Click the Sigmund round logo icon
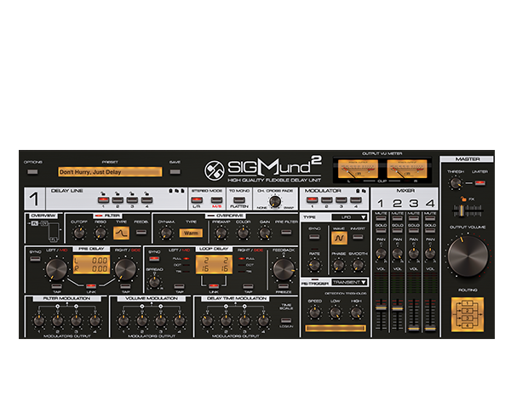This screenshot has height=420, width=511. point(214,170)
